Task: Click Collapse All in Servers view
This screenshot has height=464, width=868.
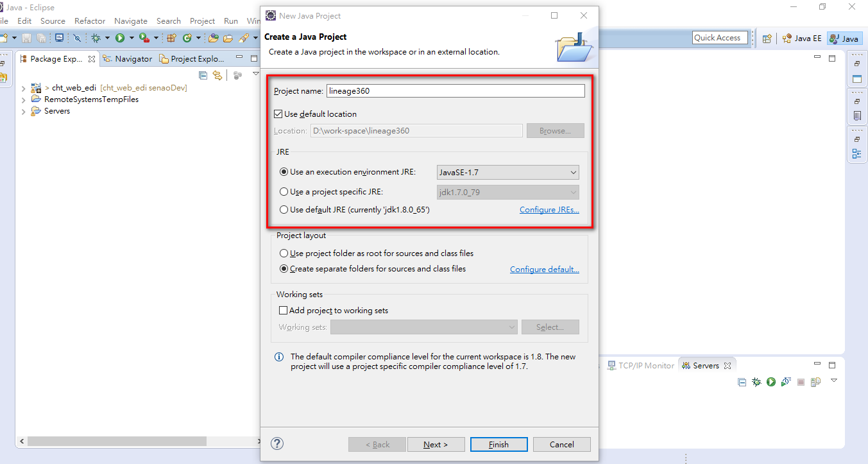Action: [742, 382]
